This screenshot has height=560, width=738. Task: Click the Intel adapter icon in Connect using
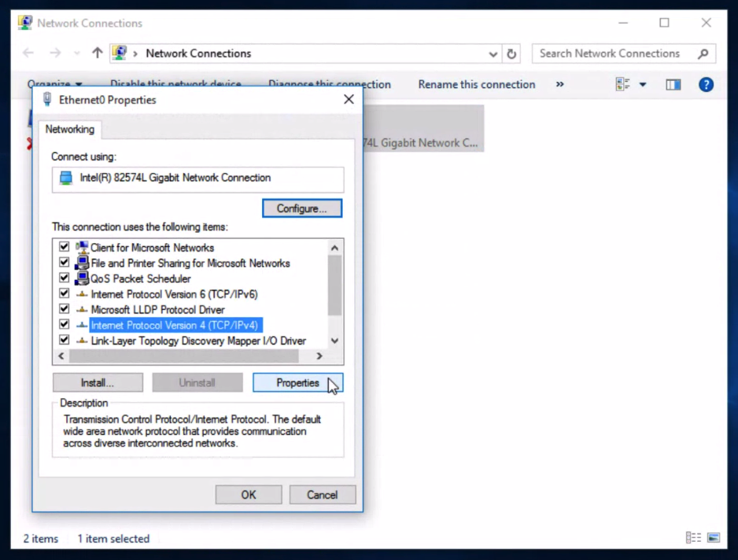click(x=66, y=178)
